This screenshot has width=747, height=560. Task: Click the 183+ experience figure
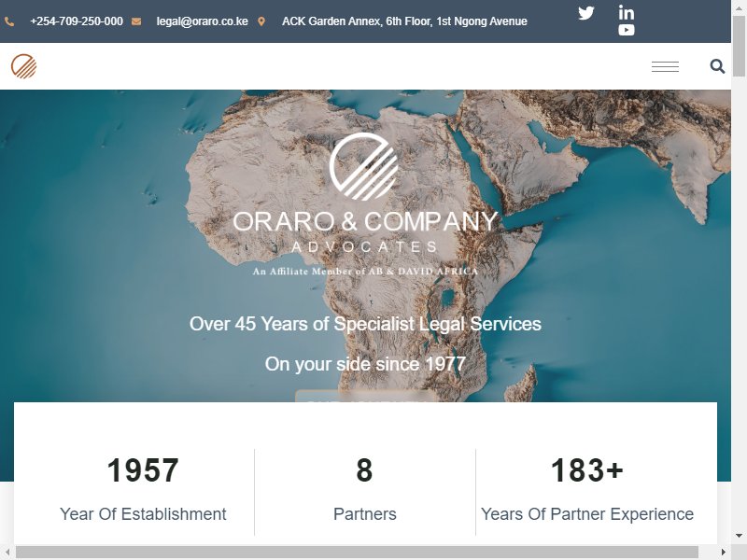tap(587, 470)
